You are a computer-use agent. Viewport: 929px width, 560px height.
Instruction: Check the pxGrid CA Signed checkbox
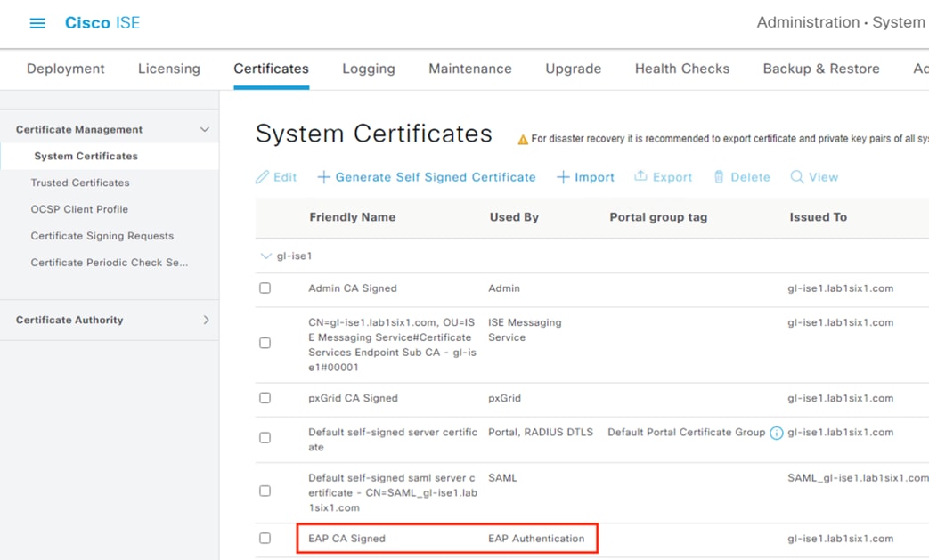tap(265, 398)
